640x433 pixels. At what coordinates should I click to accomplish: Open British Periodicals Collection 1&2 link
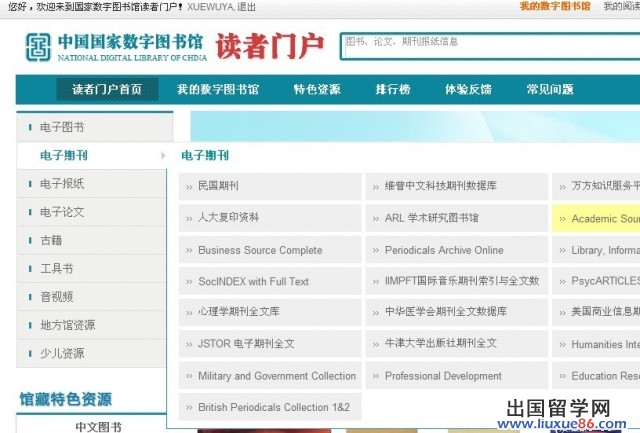270,407
